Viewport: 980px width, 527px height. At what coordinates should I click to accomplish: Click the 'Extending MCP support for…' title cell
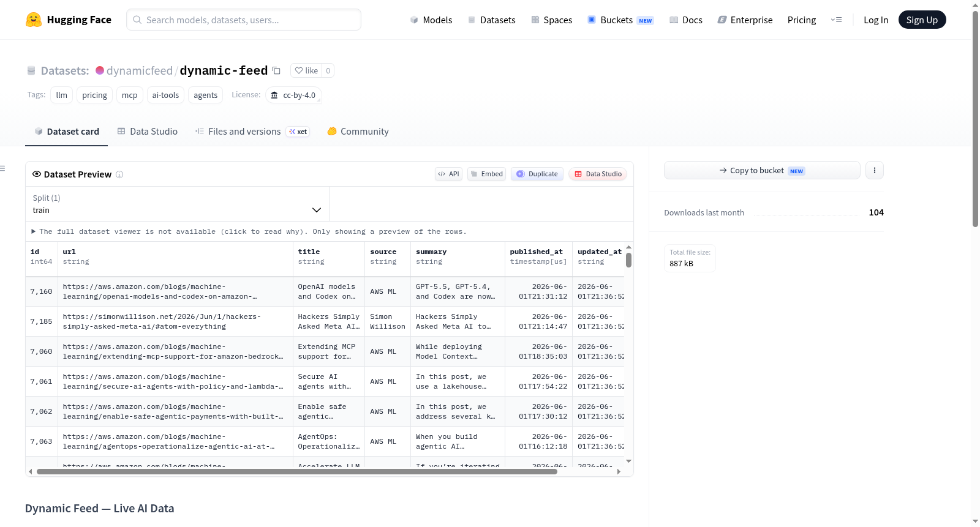coord(329,351)
